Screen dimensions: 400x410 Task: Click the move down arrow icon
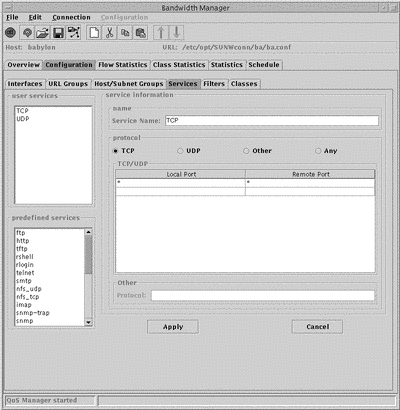(x=176, y=33)
